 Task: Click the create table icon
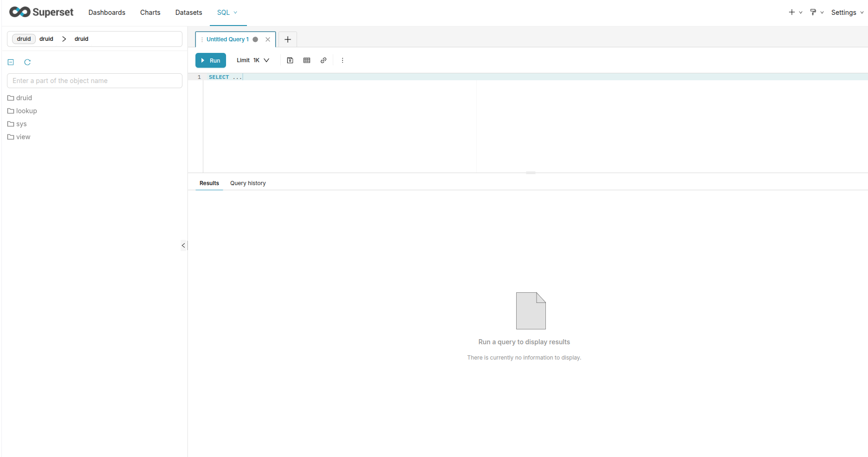point(307,60)
